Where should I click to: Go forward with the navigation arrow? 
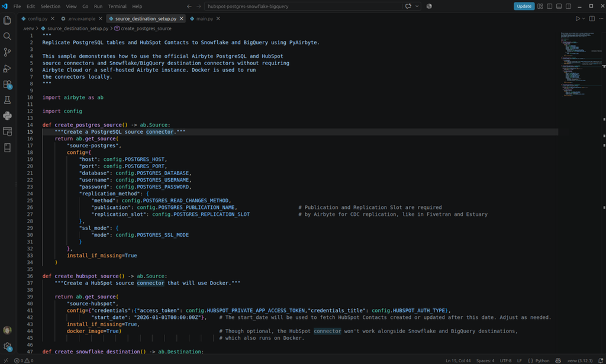199,6
